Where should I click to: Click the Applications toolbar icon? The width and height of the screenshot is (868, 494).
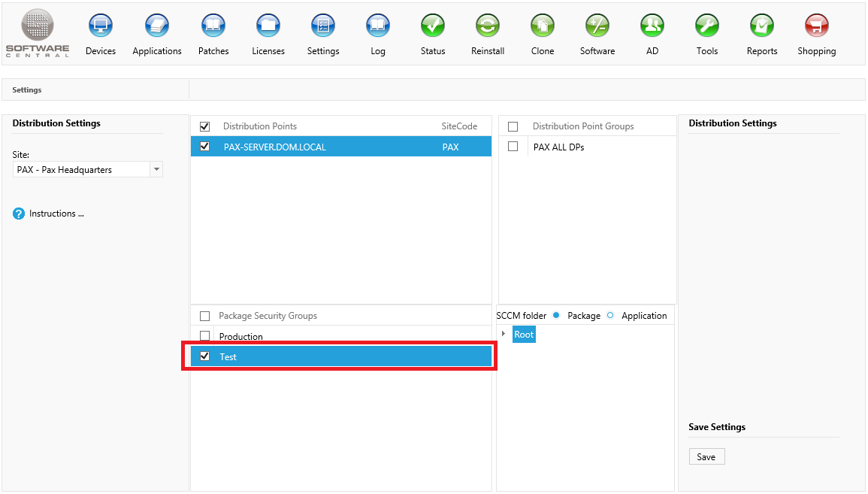(x=156, y=26)
